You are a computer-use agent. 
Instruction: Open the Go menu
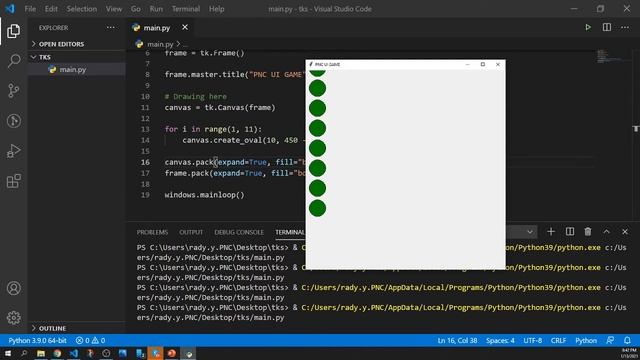pos(136,9)
